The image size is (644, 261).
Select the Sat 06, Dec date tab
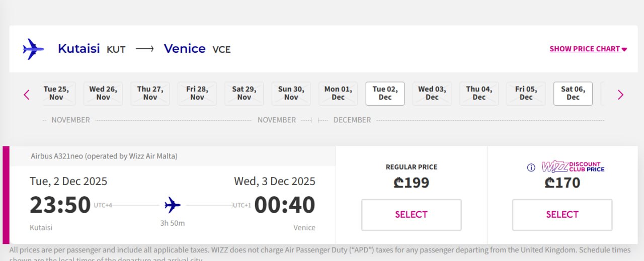(x=573, y=94)
